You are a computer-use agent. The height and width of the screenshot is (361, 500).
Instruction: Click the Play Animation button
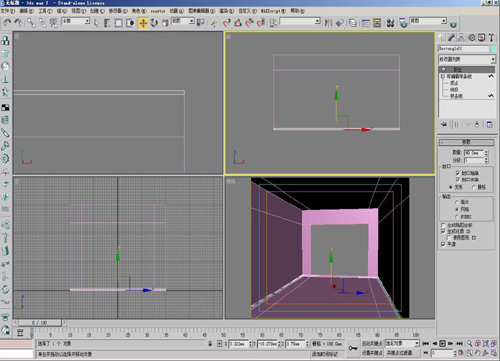tap(442, 343)
